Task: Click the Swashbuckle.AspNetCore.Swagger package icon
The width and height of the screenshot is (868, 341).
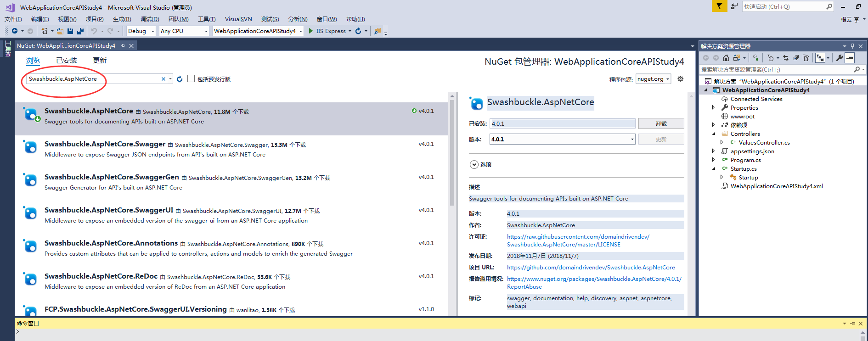Action: [30, 147]
